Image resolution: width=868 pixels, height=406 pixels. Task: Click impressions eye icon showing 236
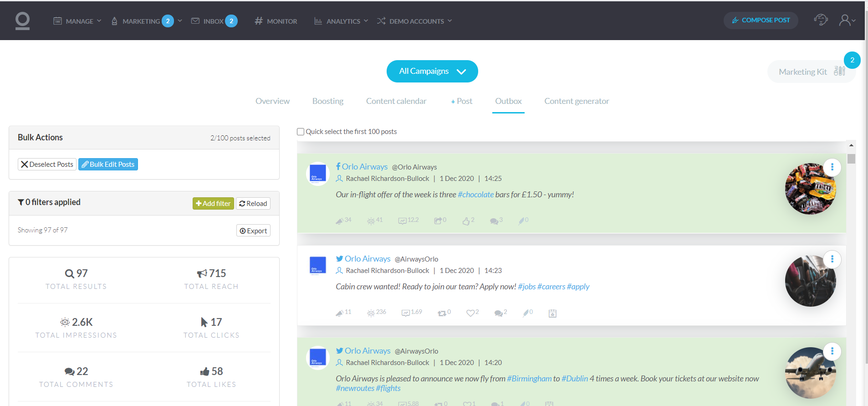point(371,313)
